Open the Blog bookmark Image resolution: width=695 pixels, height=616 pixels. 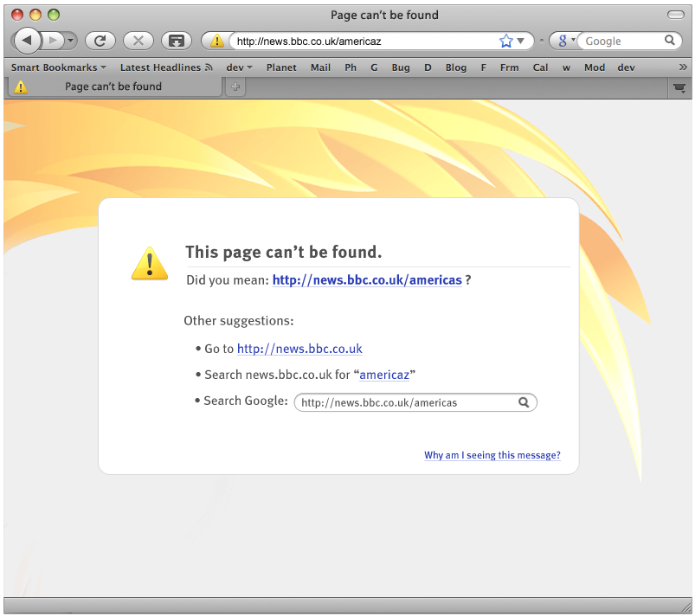tap(456, 67)
